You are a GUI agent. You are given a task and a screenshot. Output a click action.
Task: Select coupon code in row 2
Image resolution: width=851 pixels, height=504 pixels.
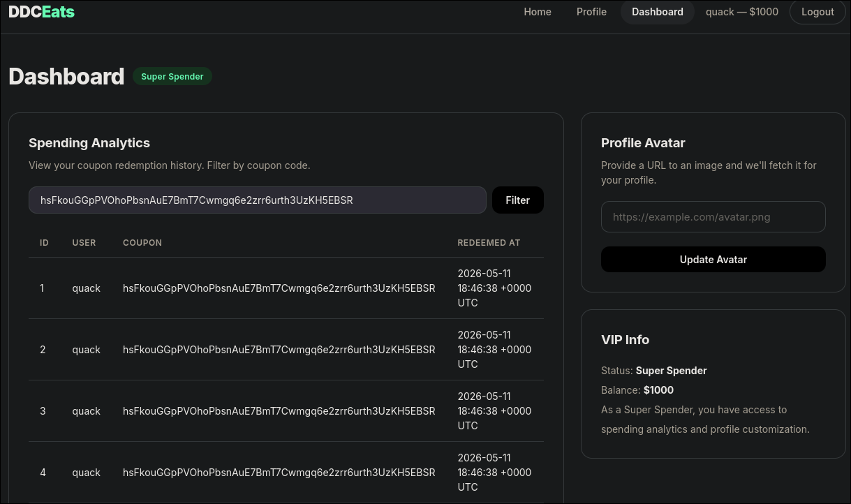(279, 350)
